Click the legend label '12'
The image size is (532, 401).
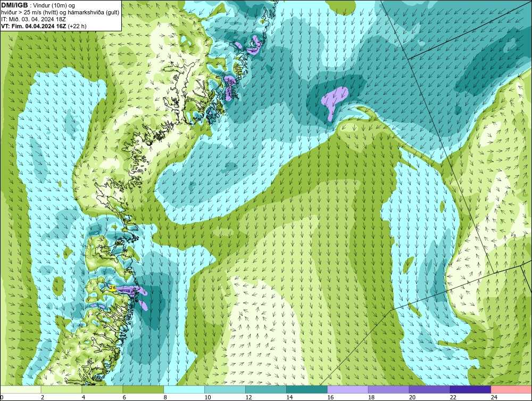point(248,397)
